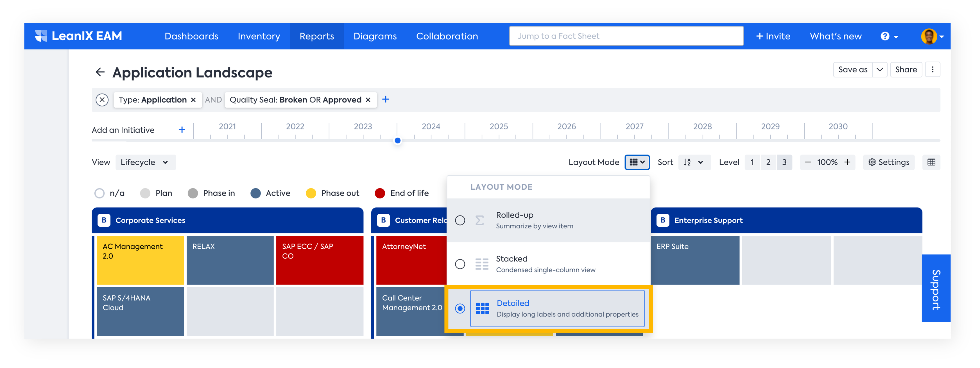This screenshot has height=368, width=980.
Task: Click the Rolled-up sigma icon
Action: click(x=480, y=220)
